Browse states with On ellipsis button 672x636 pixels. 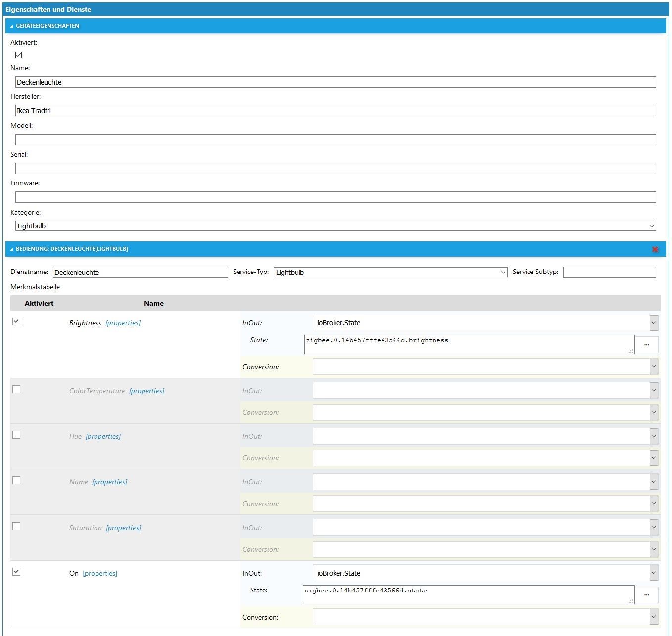point(647,595)
